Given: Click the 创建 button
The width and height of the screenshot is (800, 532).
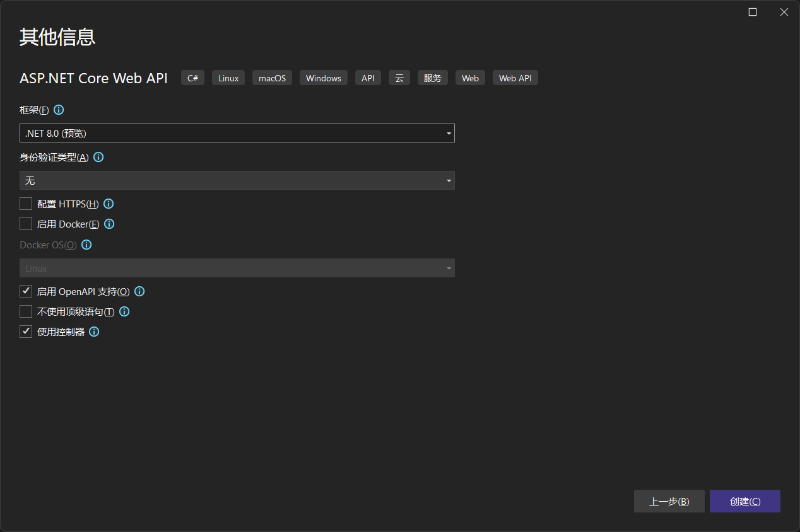Looking at the screenshot, I should pyautogui.click(x=745, y=501).
